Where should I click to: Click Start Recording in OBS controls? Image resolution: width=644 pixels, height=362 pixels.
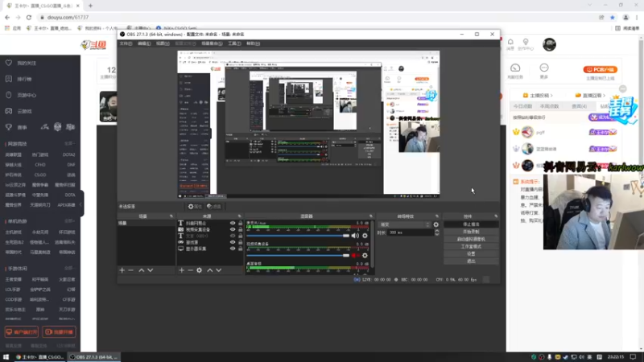(x=471, y=232)
